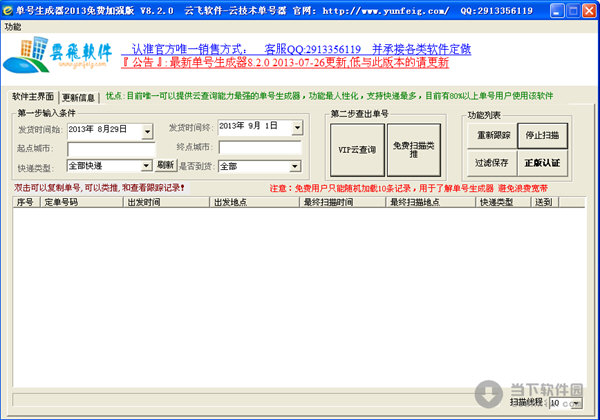Image resolution: width=600 pixels, height=420 pixels.
Task: Click the 过滤保存 button
Action: pyautogui.click(x=492, y=163)
